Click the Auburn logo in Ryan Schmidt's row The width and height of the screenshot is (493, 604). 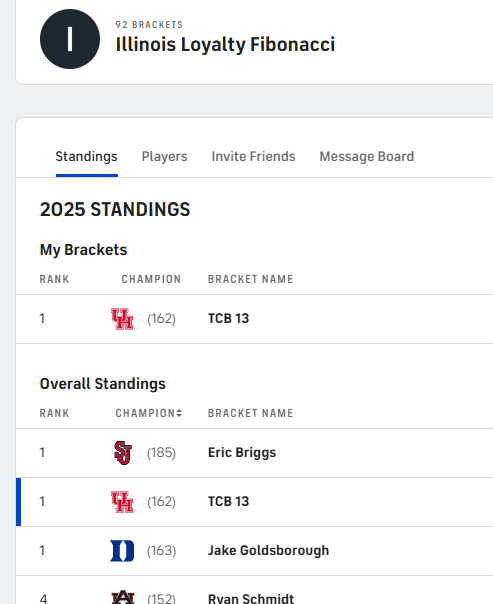(x=123, y=597)
